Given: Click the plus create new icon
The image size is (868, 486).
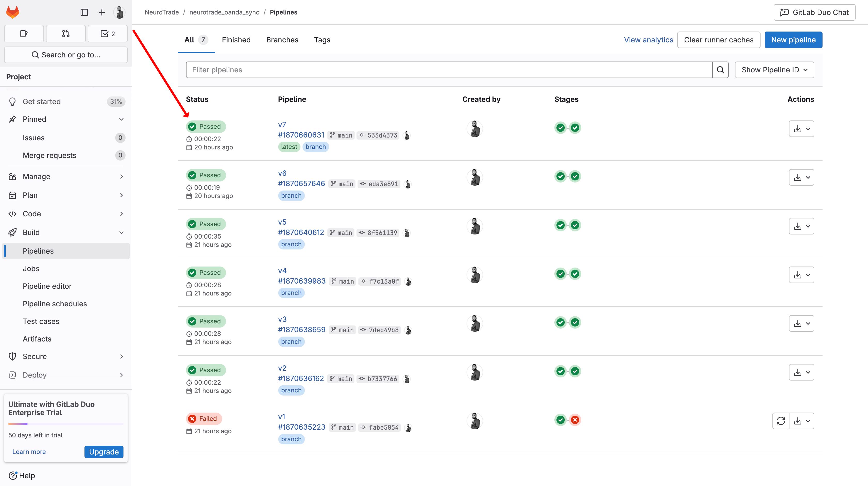Looking at the screenshot, I should pos(102,12).
